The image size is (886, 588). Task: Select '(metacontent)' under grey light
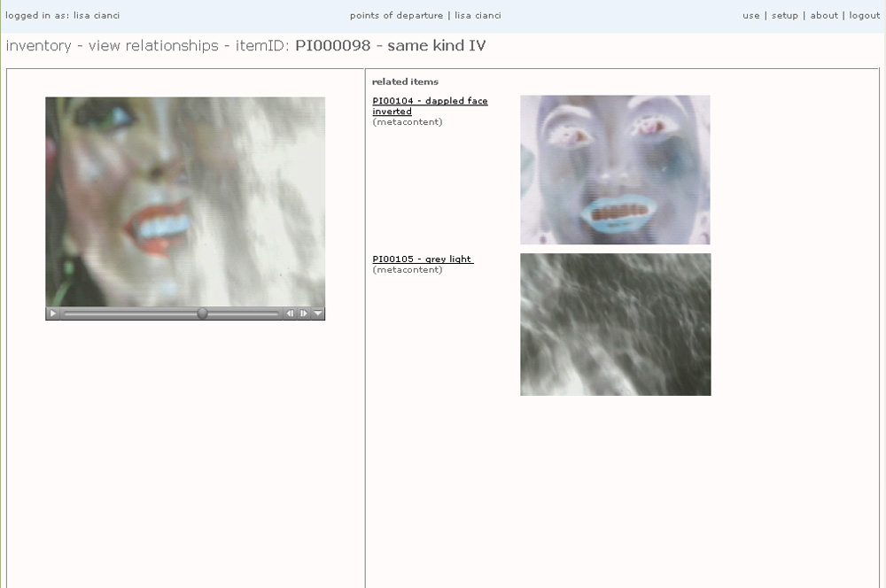pos(408,270)
